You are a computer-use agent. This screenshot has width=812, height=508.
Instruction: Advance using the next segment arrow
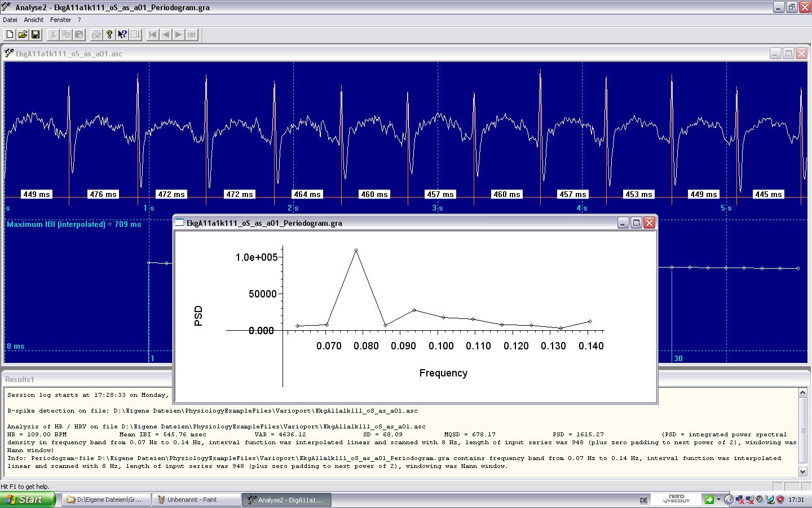tap(179, 34)
